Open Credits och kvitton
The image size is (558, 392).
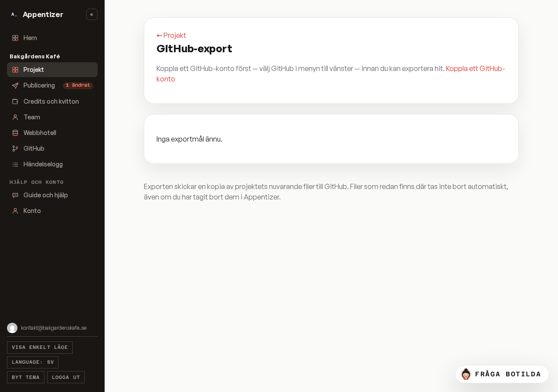point(52,101)
